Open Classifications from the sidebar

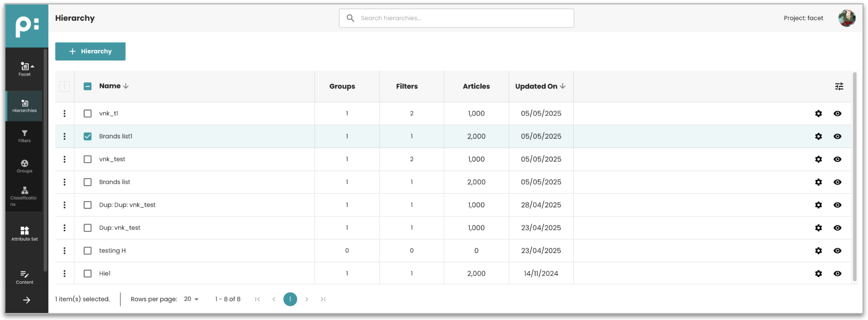click(x=24, y=196)
